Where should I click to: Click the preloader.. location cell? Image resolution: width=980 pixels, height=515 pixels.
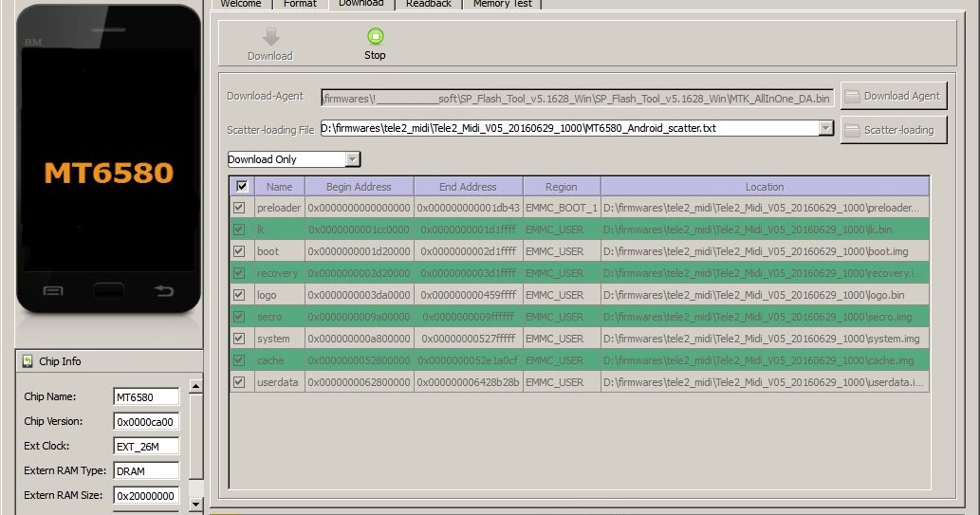(765, 208)
